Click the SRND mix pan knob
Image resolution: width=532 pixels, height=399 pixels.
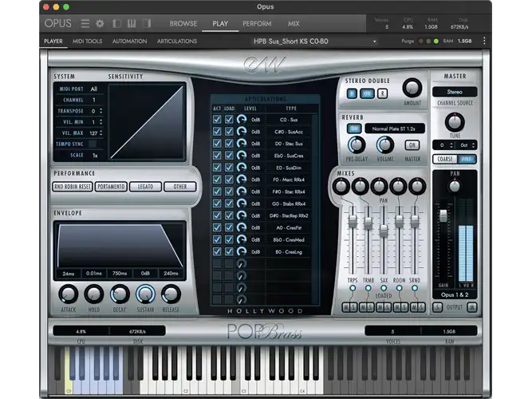pos(417,186)
